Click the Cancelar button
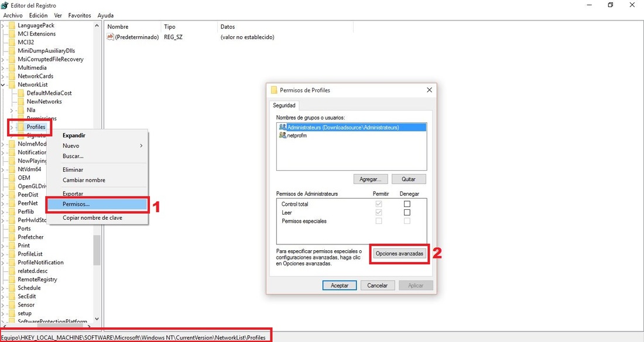The width and height of the screenshot is (644, 342). pos(378,285)
